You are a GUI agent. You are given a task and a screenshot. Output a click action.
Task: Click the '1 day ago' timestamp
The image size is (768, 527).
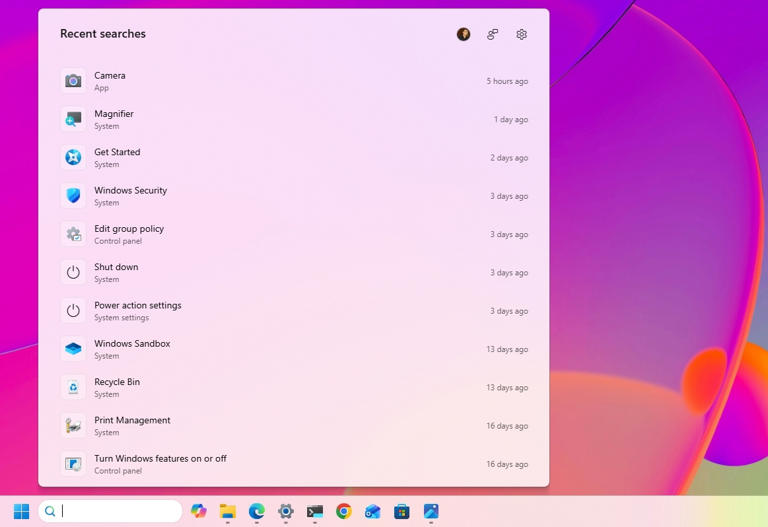[511, 120]
